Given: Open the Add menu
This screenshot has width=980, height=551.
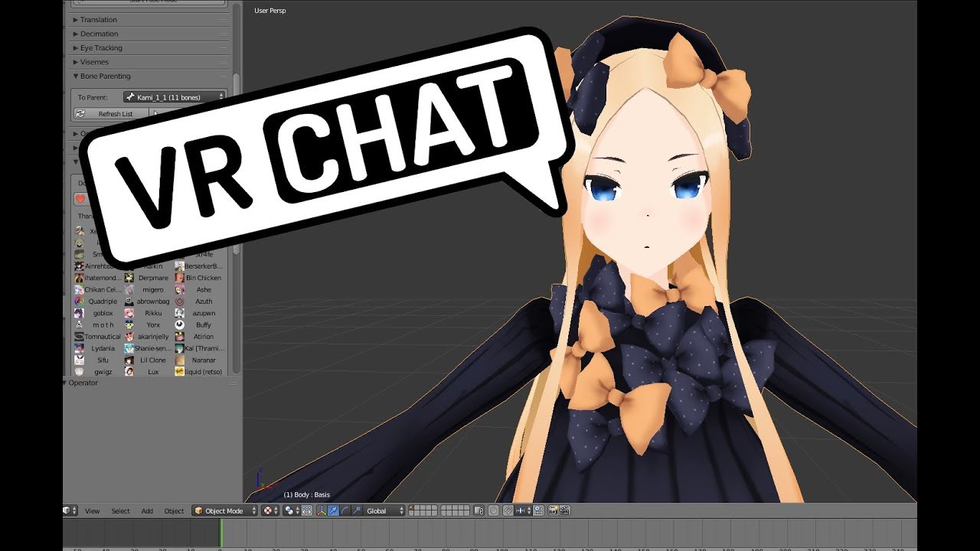Looking at the screenshot, I should (147, 511).
